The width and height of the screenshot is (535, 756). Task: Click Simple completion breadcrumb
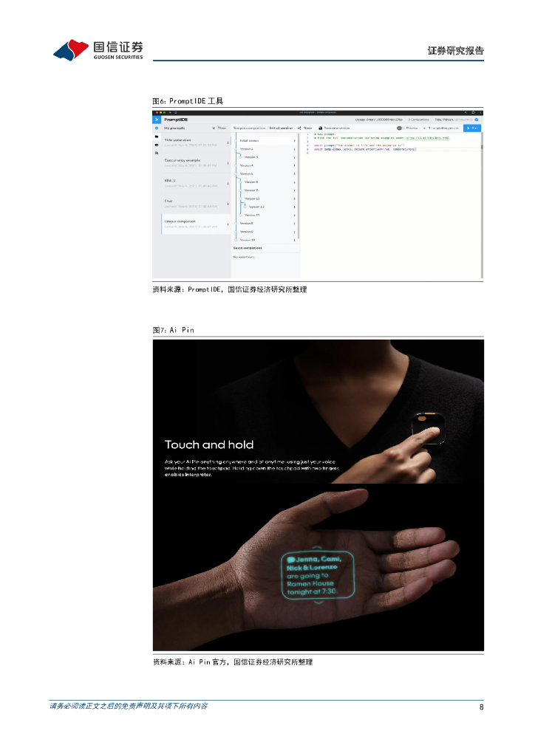pos(250,128)
